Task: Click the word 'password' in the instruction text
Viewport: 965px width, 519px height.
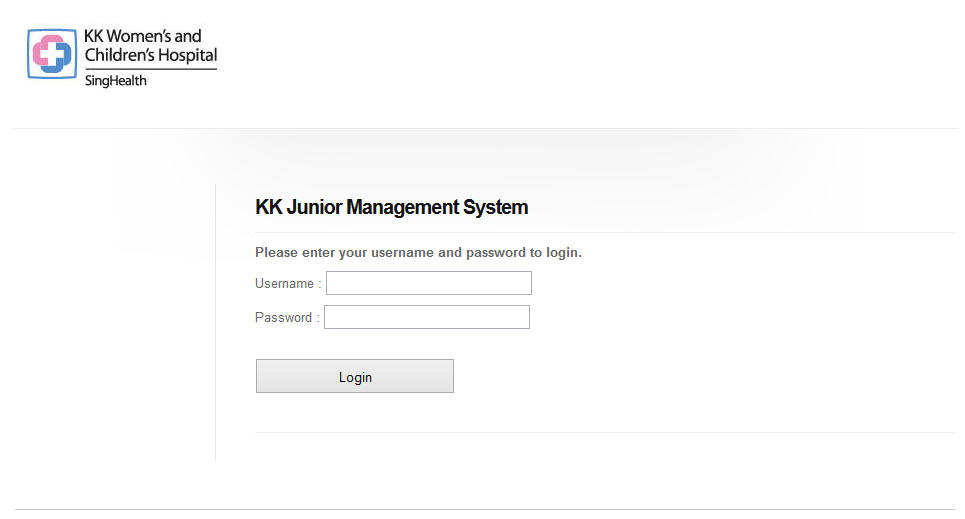Action: [x=495, y=252]
